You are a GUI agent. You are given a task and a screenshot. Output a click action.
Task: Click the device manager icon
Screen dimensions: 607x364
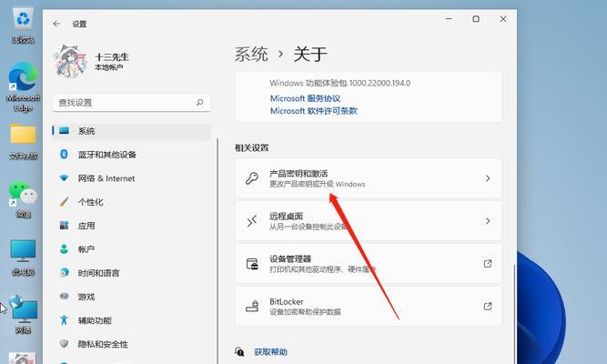coord(252,264)
